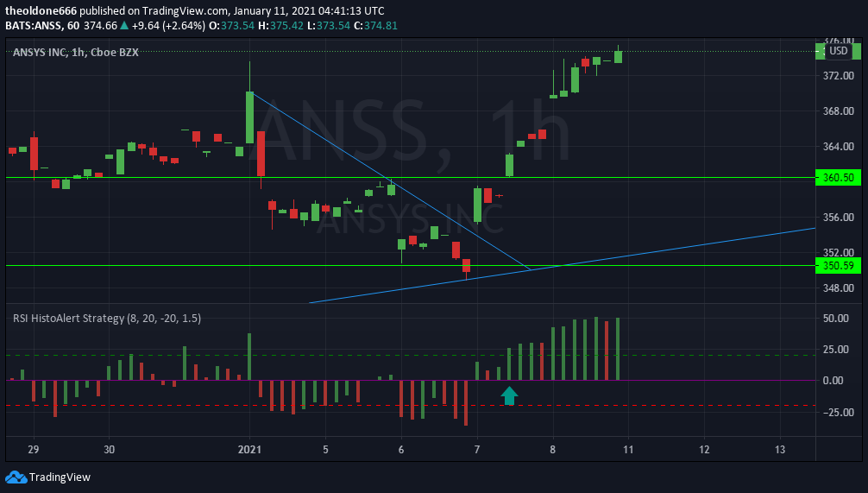Click the BATS:ANSS, 60 symbol text

[x=42, y=26]
